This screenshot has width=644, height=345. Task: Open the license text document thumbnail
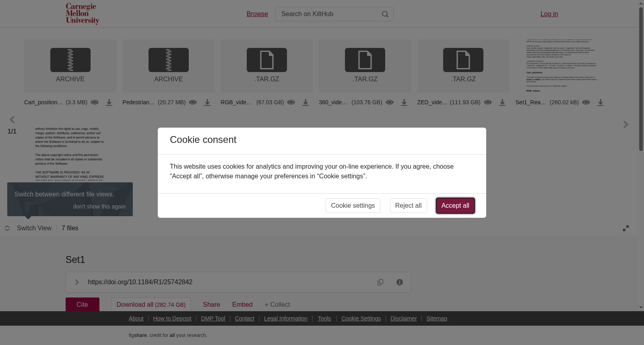tap(70, 154)
